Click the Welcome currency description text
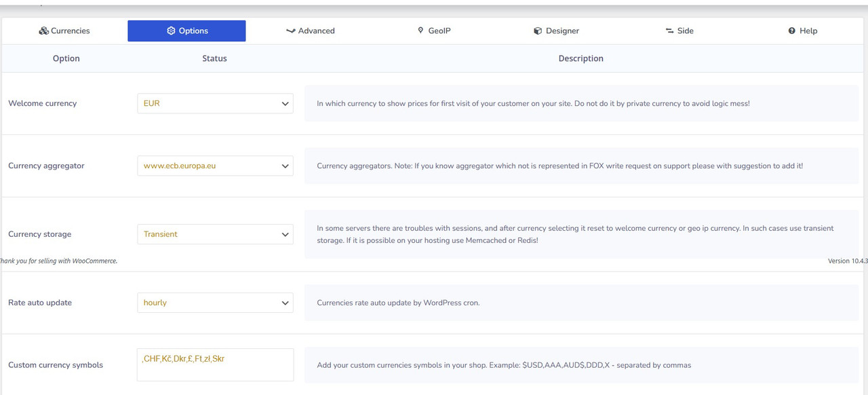Viewport: 868px width, 395px height. click(533, 104)
